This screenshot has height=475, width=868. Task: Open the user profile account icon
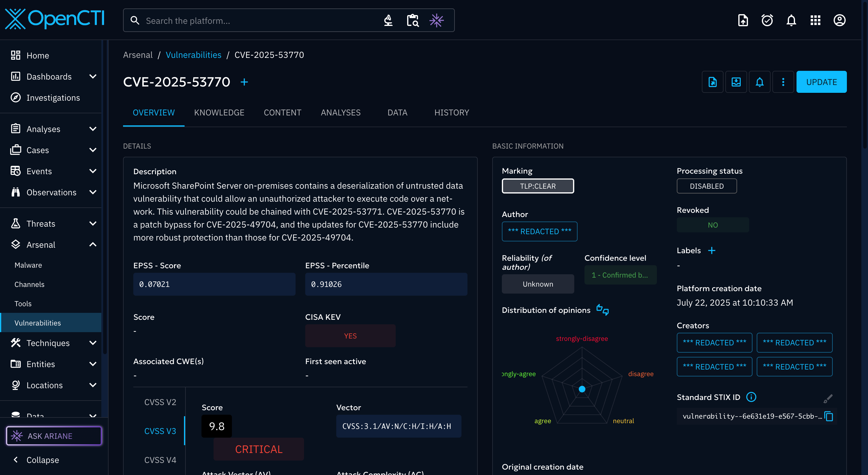[x=839, y=20]
